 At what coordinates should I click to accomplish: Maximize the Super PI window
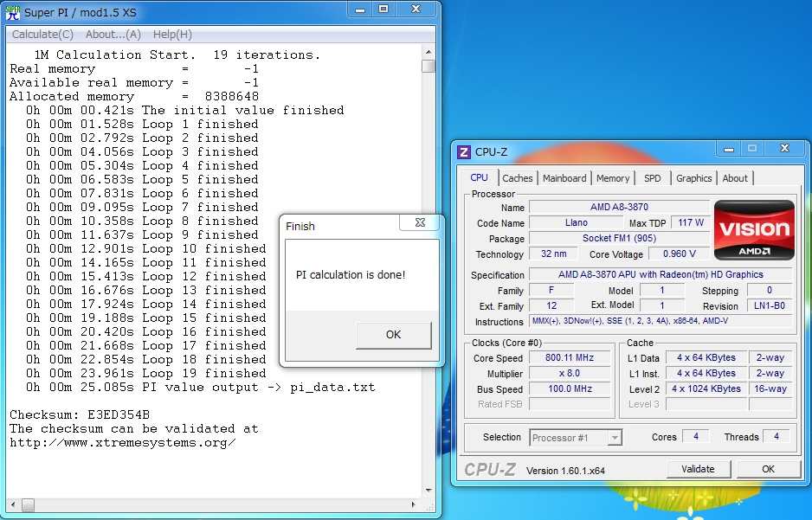(383, 10)
